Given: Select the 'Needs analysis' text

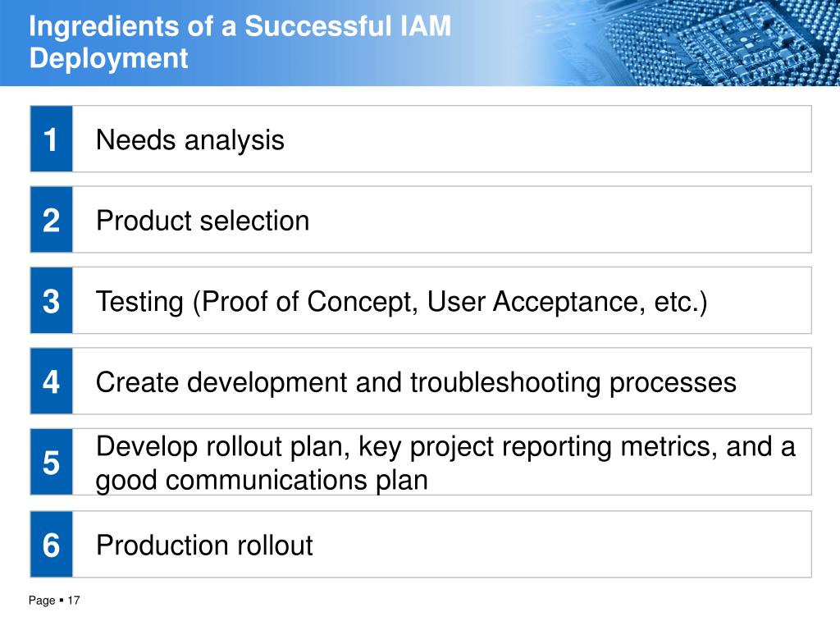Looking at the screenshot, I should pos(189,140).
